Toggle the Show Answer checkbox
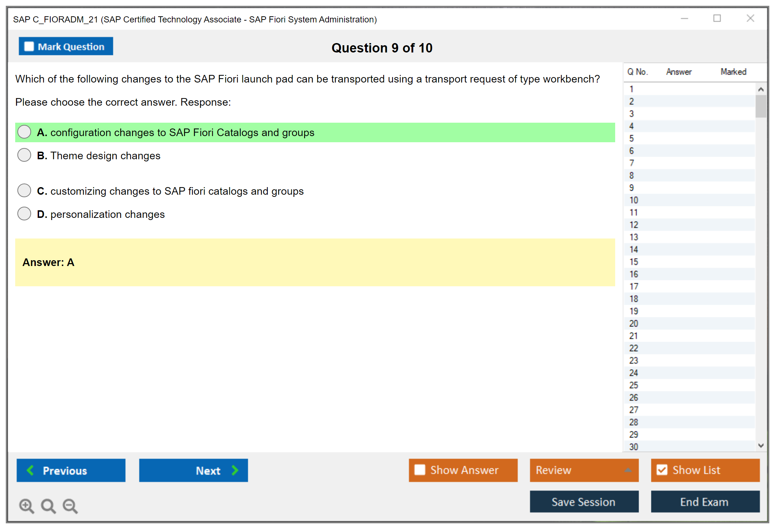The width and height of the screenshot is (778, 532). coord(420,470)
